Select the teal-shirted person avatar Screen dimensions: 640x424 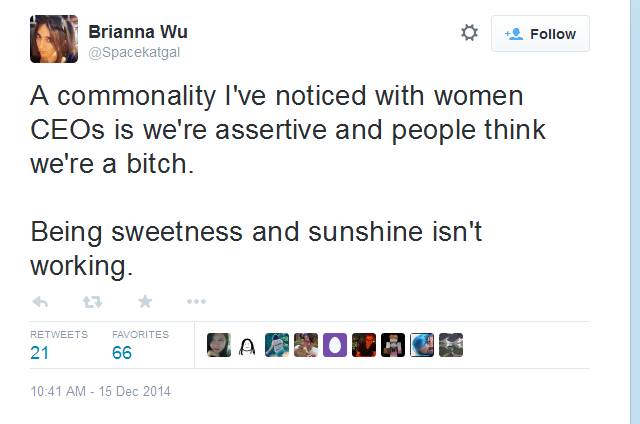click(277, 345)
